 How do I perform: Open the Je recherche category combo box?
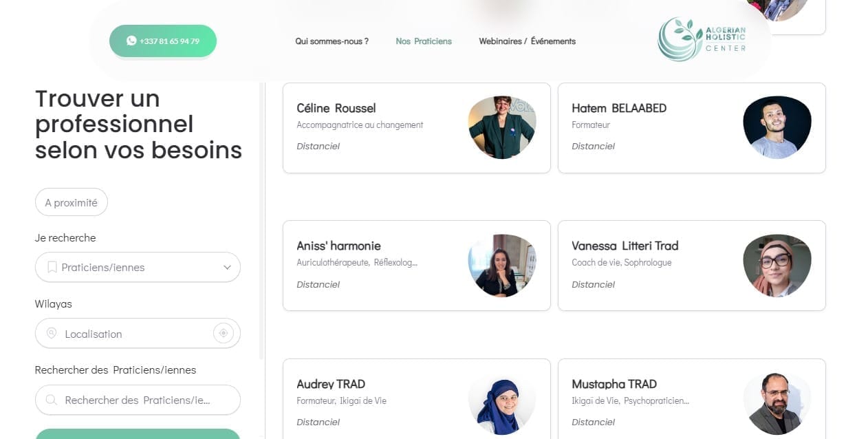[138, 267]
